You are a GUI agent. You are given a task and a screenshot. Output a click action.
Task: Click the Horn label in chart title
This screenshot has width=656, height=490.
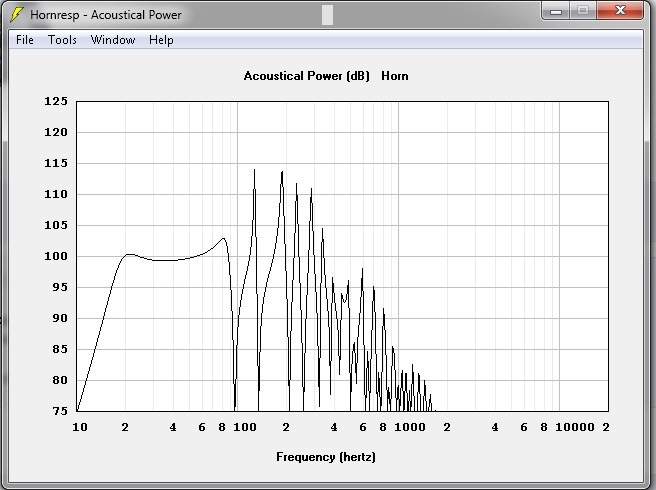click(395, 76)
